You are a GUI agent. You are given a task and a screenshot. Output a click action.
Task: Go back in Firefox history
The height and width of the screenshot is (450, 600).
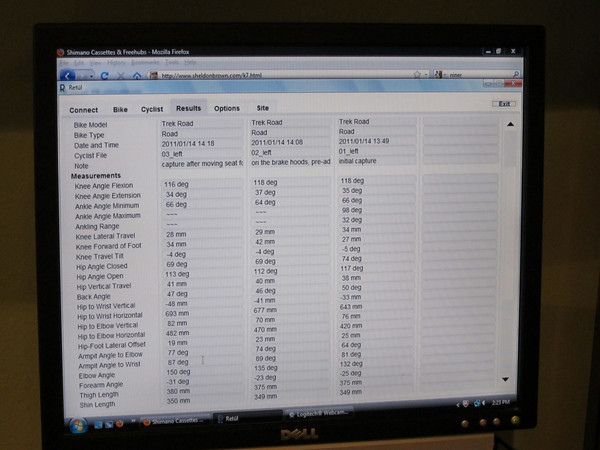tap(67, 76)
